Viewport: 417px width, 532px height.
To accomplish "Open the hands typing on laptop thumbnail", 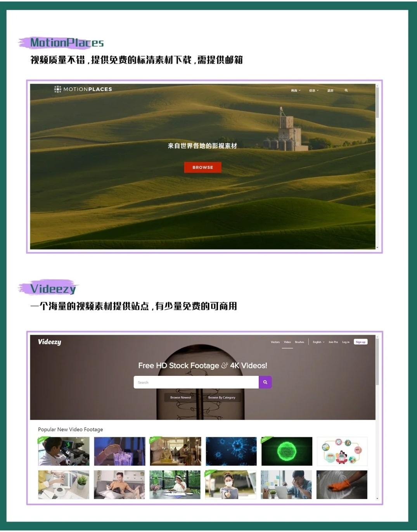I will [x=64, y=485].
